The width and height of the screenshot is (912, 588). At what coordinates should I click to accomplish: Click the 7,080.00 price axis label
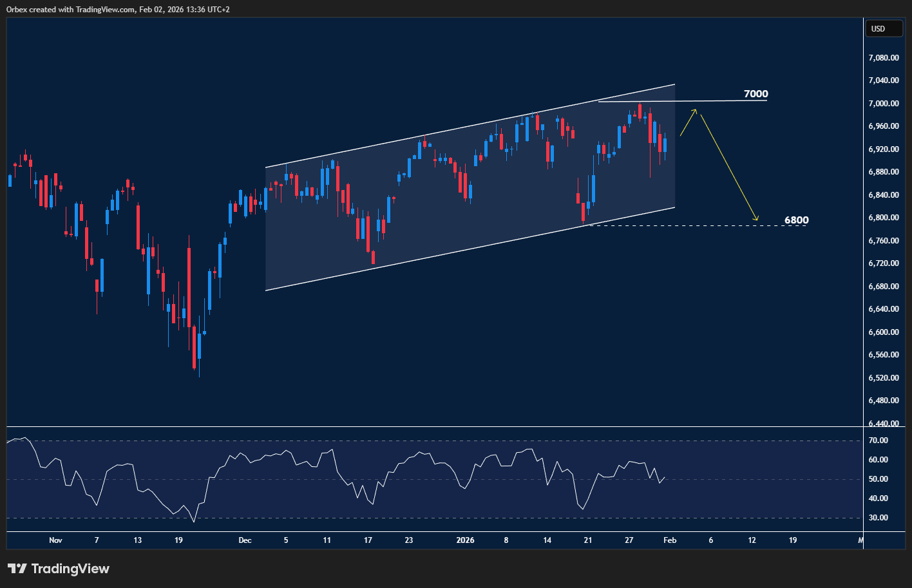(x=883, y=58)
